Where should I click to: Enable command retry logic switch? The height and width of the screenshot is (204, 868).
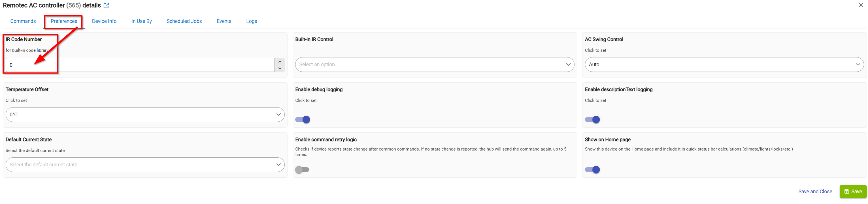(302, 170)
